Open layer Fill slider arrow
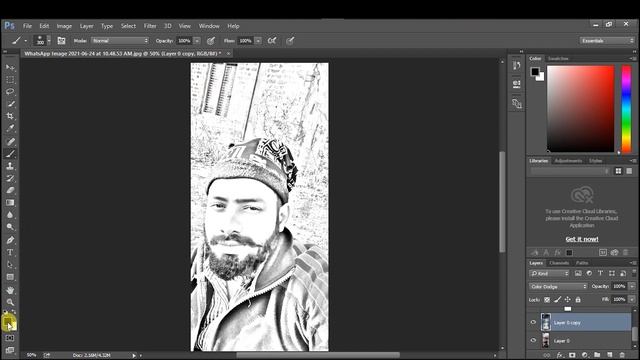 [x=632, y=299]
